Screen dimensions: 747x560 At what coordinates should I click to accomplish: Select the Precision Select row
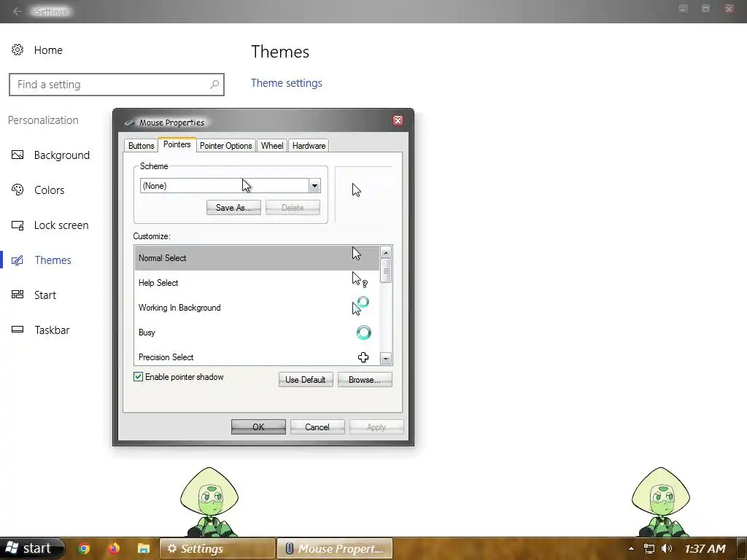pyautogui.click(x=257, y=357)
